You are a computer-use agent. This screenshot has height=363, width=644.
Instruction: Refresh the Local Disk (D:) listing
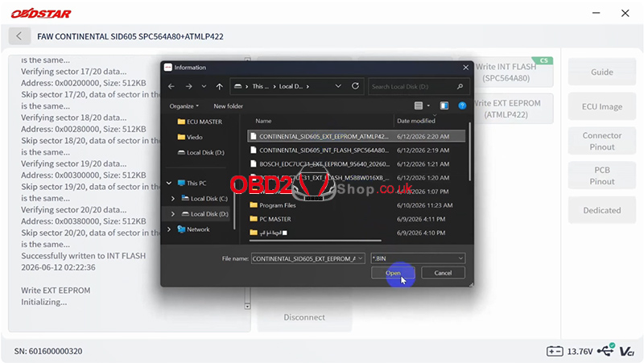pos(355,86)
